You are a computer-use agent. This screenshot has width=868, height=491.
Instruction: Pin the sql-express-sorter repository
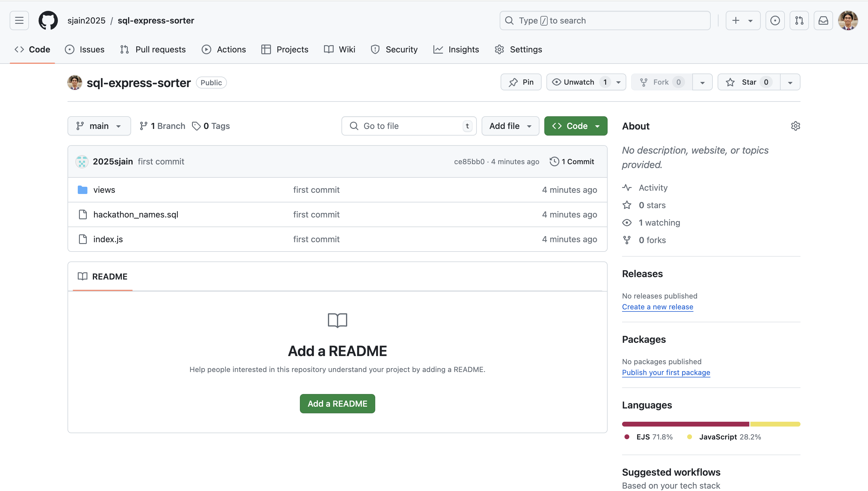521,82
